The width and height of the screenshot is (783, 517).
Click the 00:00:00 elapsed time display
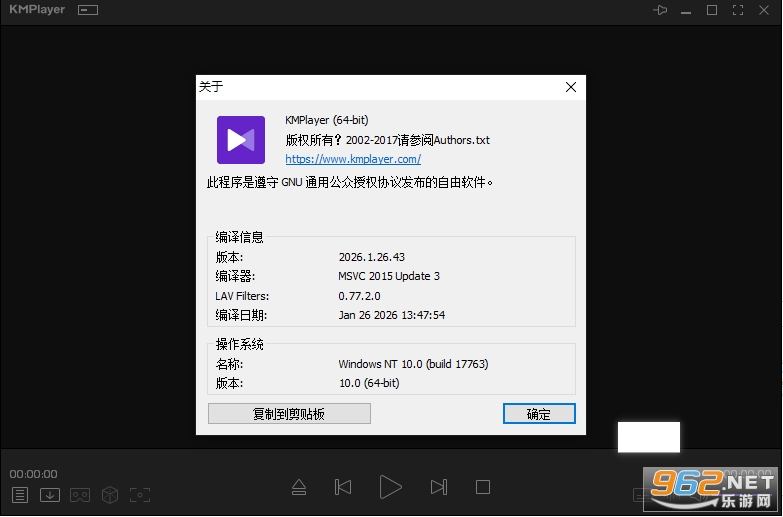coord(33,474)
